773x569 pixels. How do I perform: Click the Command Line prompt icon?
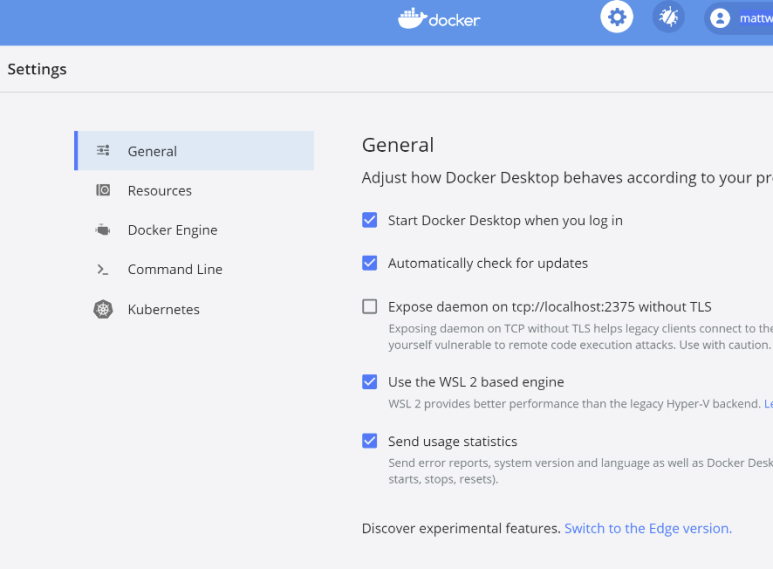[103, 269]
